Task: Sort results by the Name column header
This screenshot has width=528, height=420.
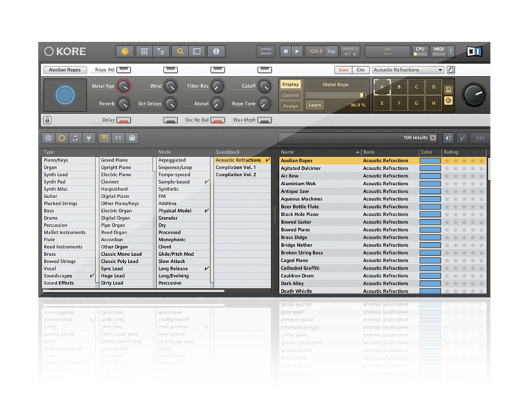Action: pyautogui.click(x=319, y=152)
